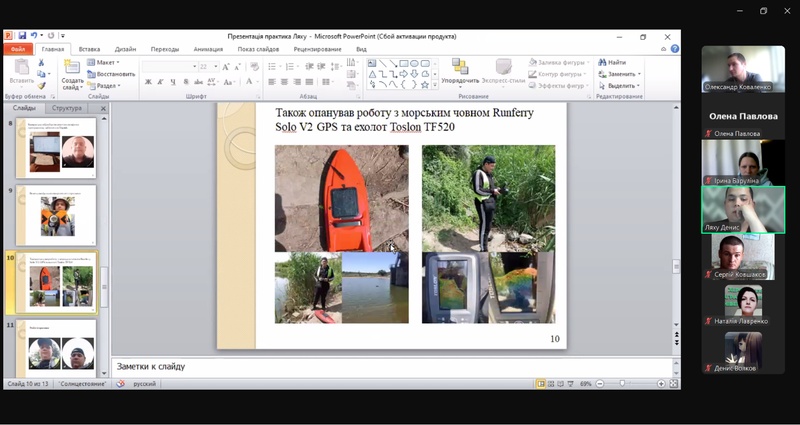Switch to the Вставка ribbon tab

pyautogui.click(x=89, y=49)
